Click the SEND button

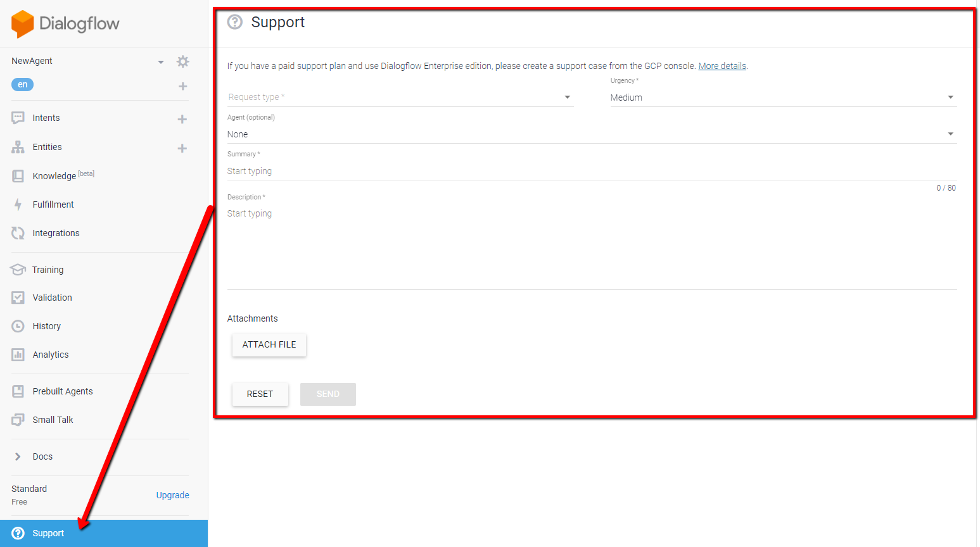[x=328, y=394]
